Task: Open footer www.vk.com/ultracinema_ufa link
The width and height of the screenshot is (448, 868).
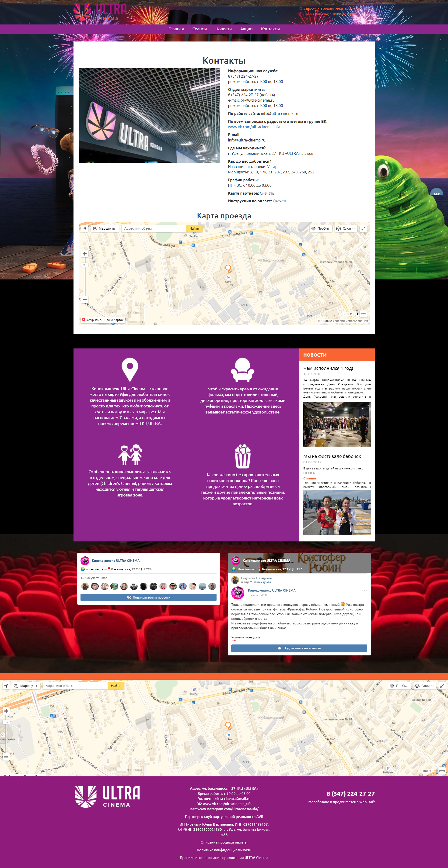Action: pyautogui.click(x=227, y=804)
